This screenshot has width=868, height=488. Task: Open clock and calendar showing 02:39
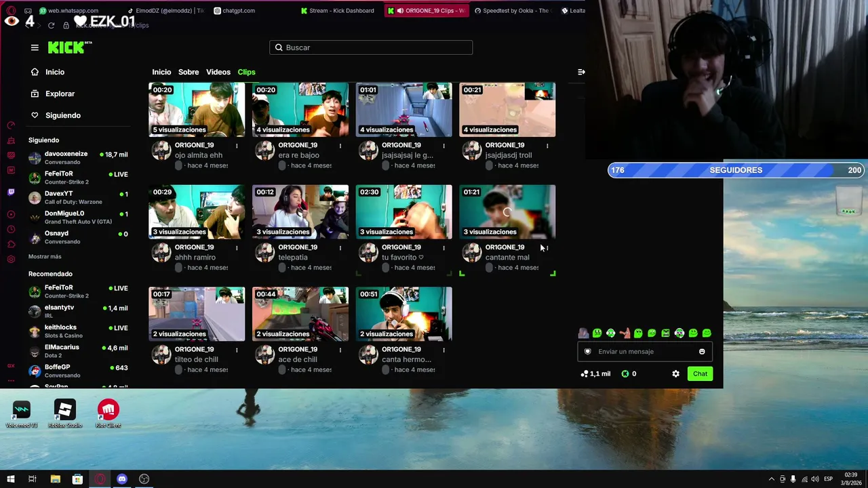click(x=852, y=479)
